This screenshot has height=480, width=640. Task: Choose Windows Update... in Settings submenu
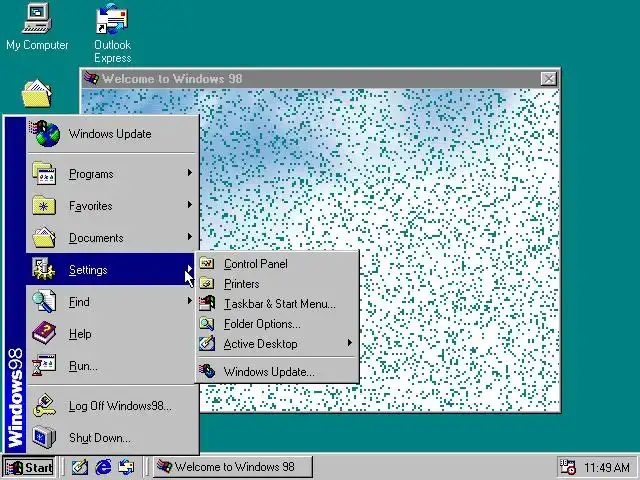point(277,371)
